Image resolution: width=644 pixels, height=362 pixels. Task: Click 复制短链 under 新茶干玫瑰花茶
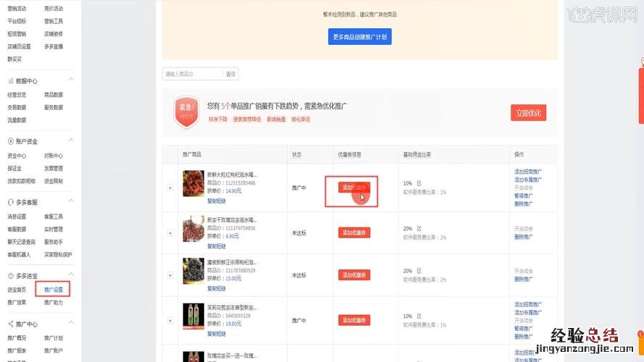217,246
